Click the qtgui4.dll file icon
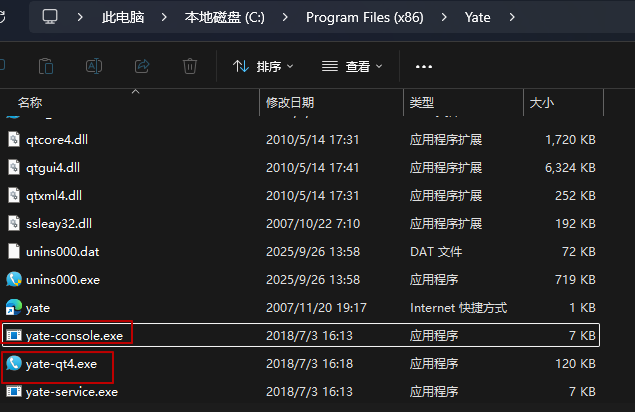This screenshot has height=412, width=635. (14, 167)
